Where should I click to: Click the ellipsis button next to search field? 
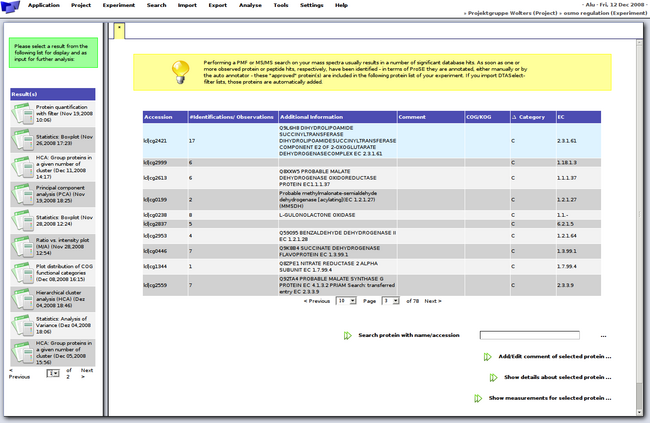coord(604,336)
